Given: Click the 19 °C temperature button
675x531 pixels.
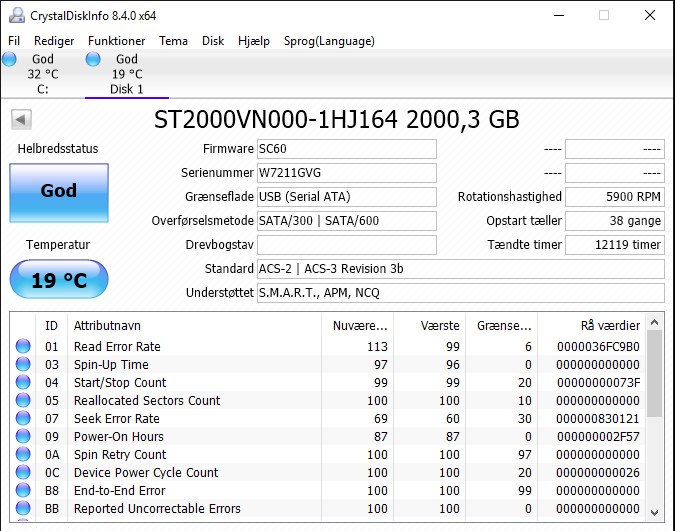Looking at the screenshot, I should (x=59, y=279).
